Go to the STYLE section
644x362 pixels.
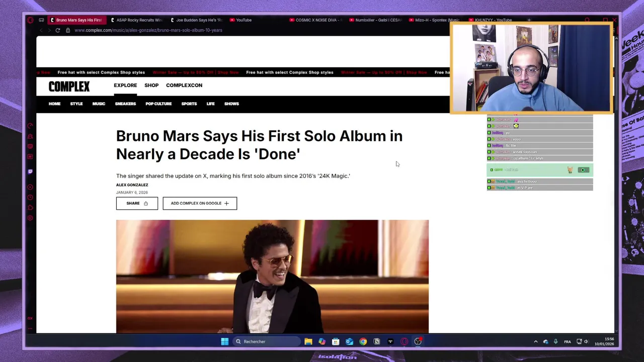pyautogui.click(x=76, y=104)
